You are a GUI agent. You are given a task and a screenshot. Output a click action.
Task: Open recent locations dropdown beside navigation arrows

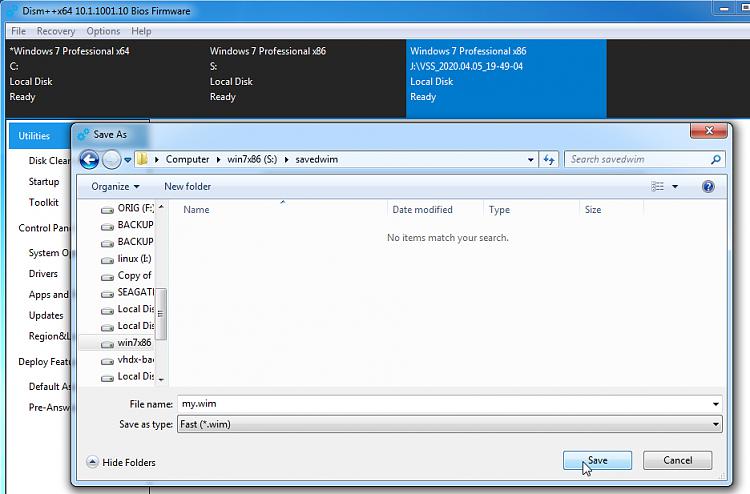(x=128, y=160)
